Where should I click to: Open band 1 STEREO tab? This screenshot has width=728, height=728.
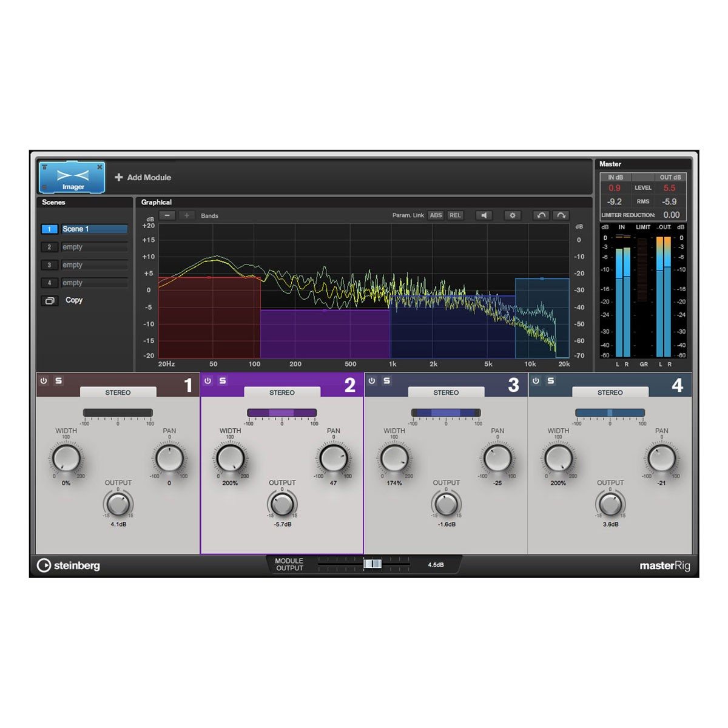(118, 393)
